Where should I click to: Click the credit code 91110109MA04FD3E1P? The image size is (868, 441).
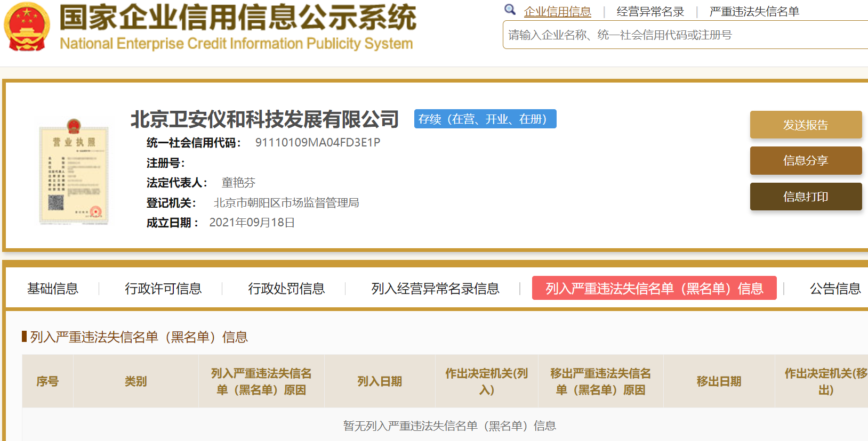pyautogui.click(x=318, y=143)
